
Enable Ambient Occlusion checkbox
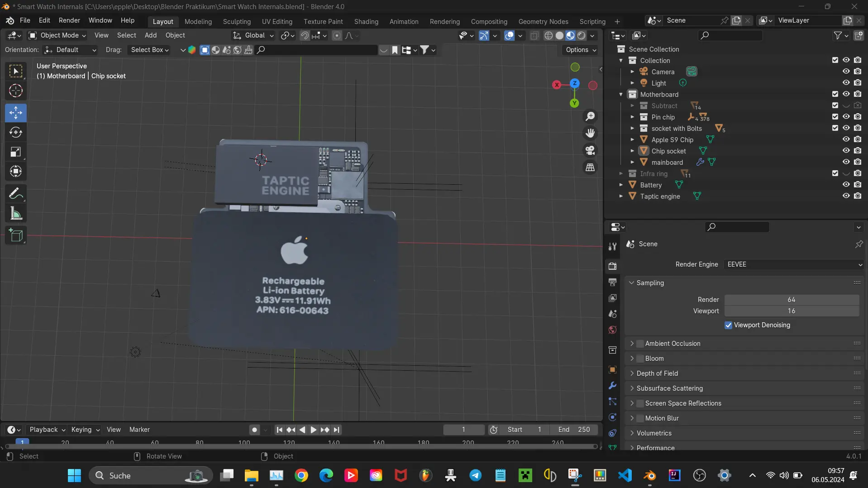[640, 344]
